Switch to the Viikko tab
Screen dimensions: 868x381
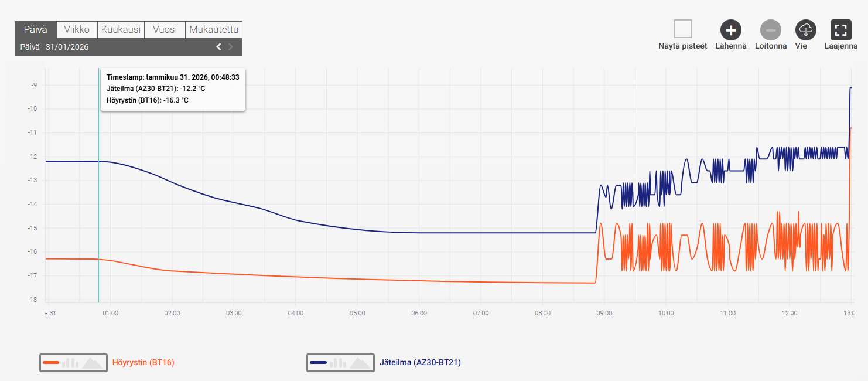click(77, 29)
